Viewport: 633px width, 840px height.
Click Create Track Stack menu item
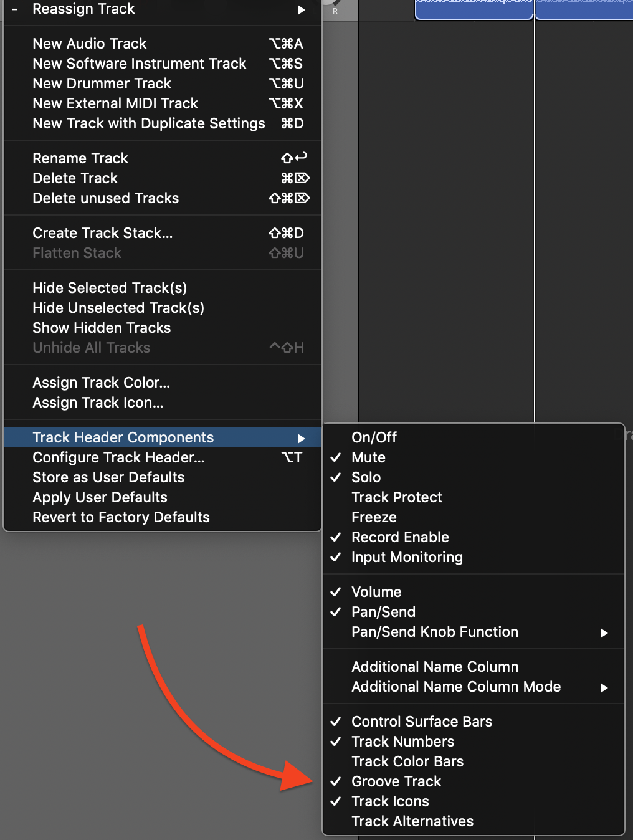click(103, 233)
